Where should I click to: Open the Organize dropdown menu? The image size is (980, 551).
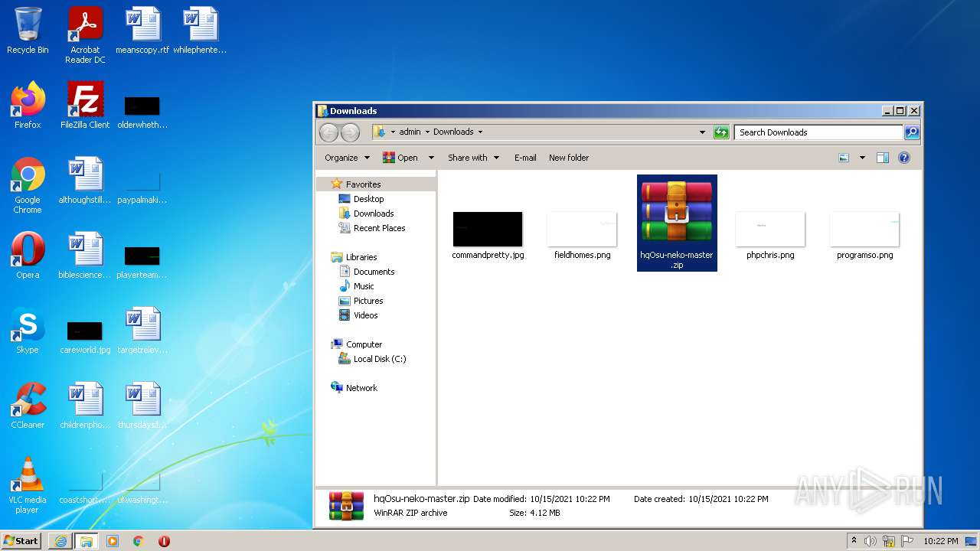[x=347, y=158]
